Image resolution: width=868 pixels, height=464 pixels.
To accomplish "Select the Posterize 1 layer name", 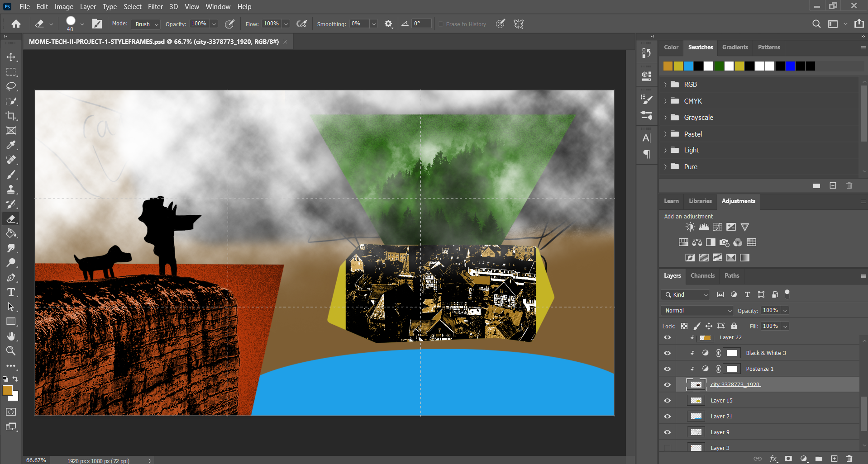I will click(760, 369).
